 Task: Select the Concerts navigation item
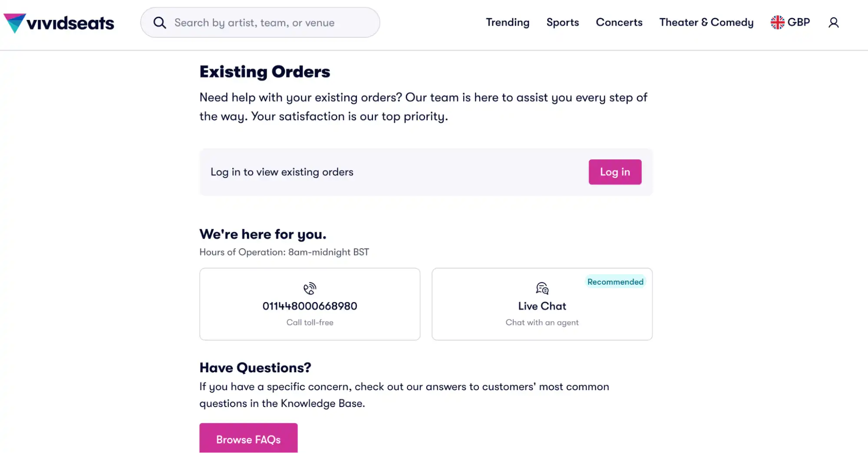tap(619, 22)
